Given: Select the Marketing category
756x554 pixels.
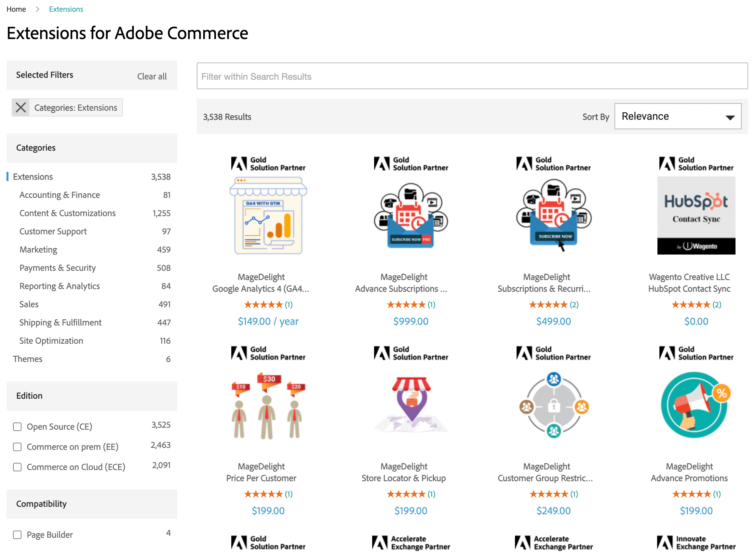Looking at the screenshot, I should coord(38,250).
